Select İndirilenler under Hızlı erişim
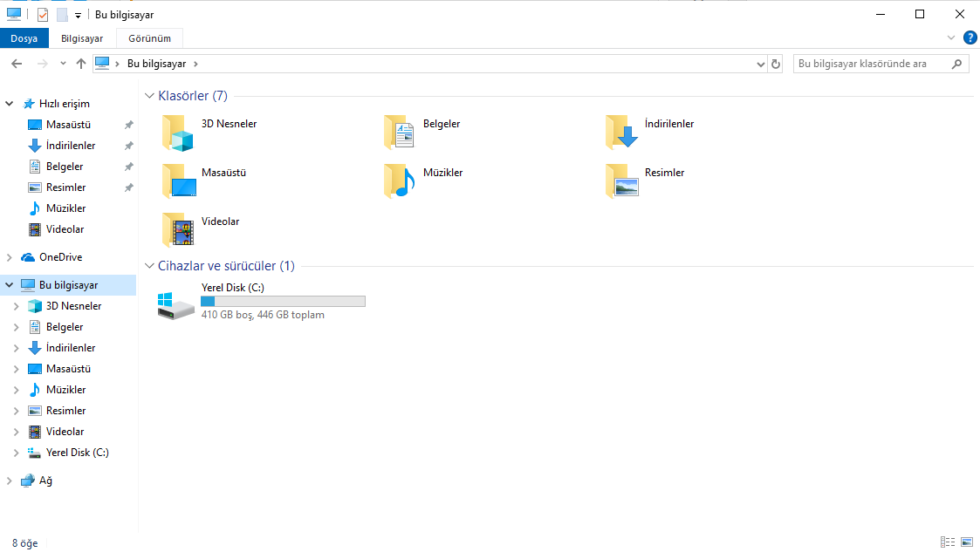The height and width of the screenshot is (552, 980). pyautogui.click(x=71, y=146)
